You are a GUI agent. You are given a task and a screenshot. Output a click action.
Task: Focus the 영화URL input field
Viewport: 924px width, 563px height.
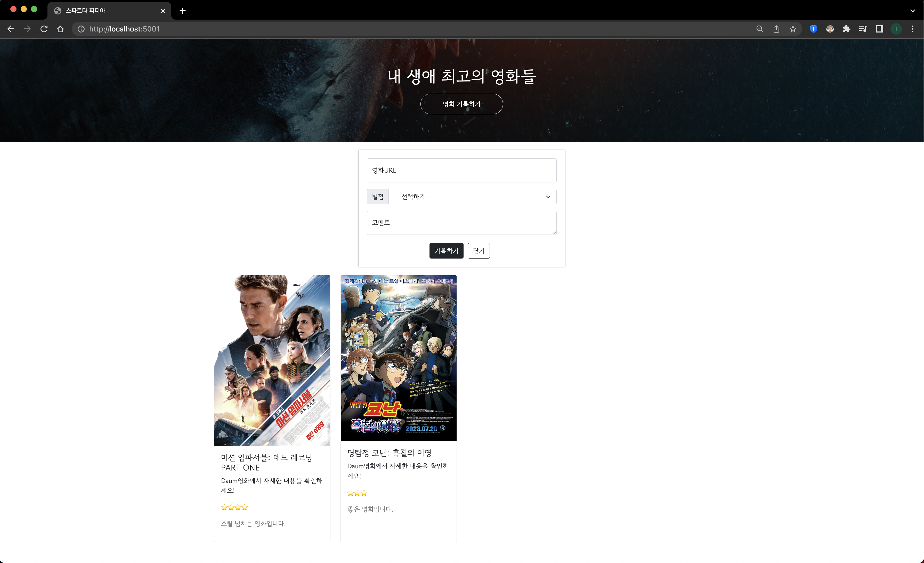click(x=461, y=170)
